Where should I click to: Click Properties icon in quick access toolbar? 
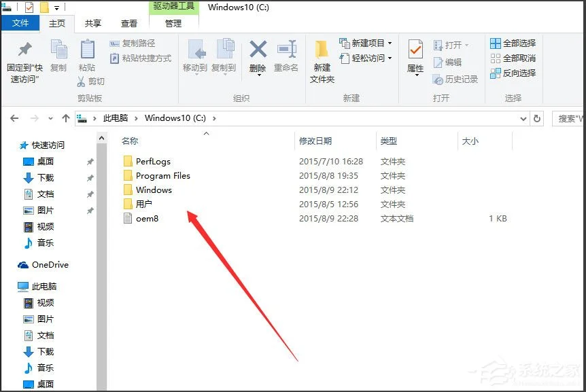coord(29,7)
